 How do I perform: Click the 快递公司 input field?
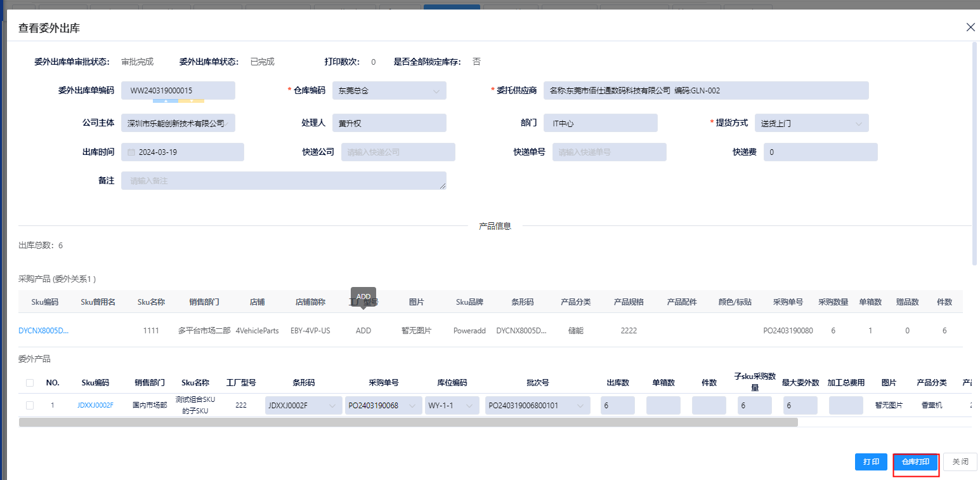tap(398, 152)
